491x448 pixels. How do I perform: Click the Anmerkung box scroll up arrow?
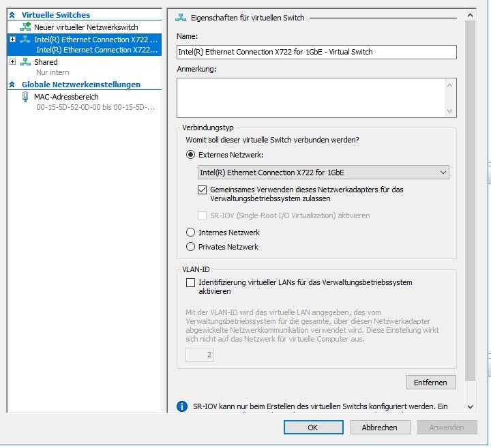449,85
